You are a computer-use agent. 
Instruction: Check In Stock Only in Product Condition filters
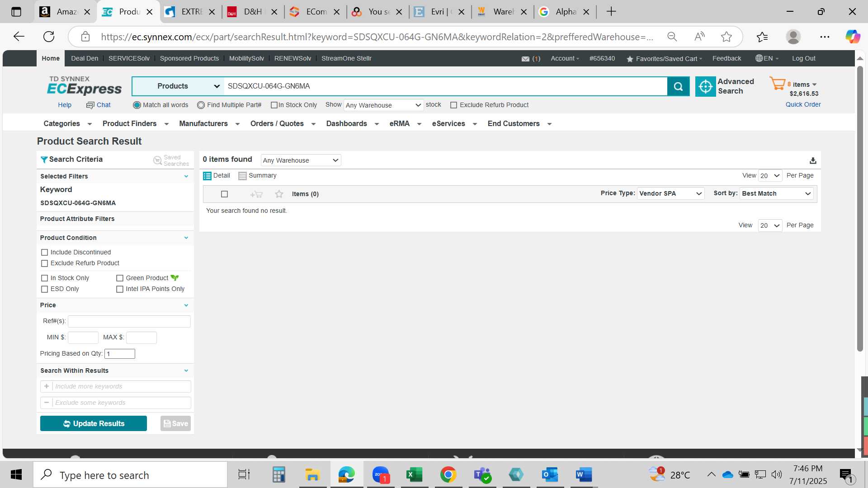pyautogui.click(x=44, y=278)
